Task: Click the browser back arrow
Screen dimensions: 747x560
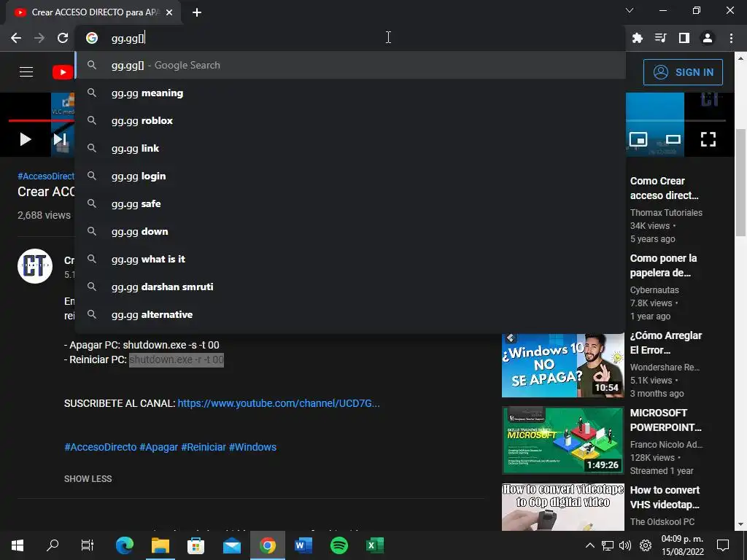Action: point(16,38)
